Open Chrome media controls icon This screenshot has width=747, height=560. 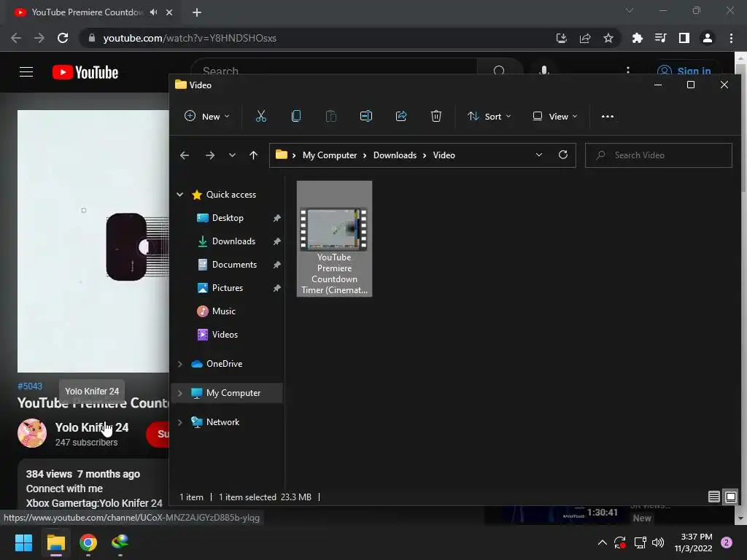(660, 38)
